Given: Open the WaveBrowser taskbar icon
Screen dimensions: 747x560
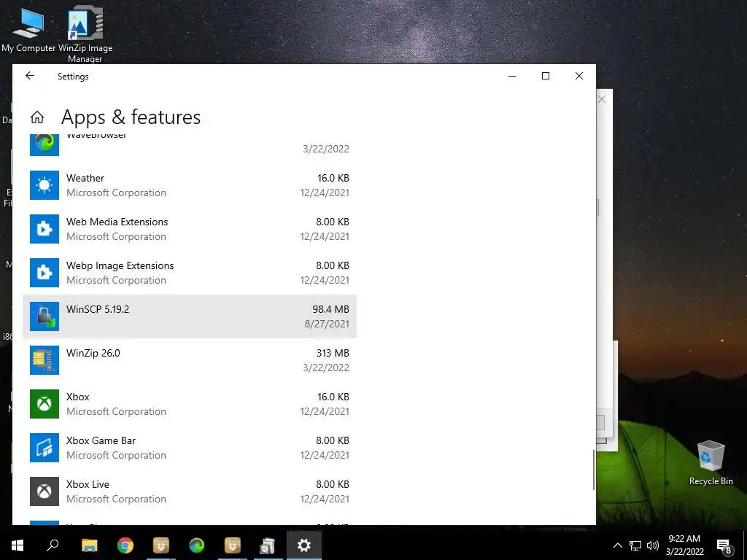Looking at the screenshot, I should (197, 545).
